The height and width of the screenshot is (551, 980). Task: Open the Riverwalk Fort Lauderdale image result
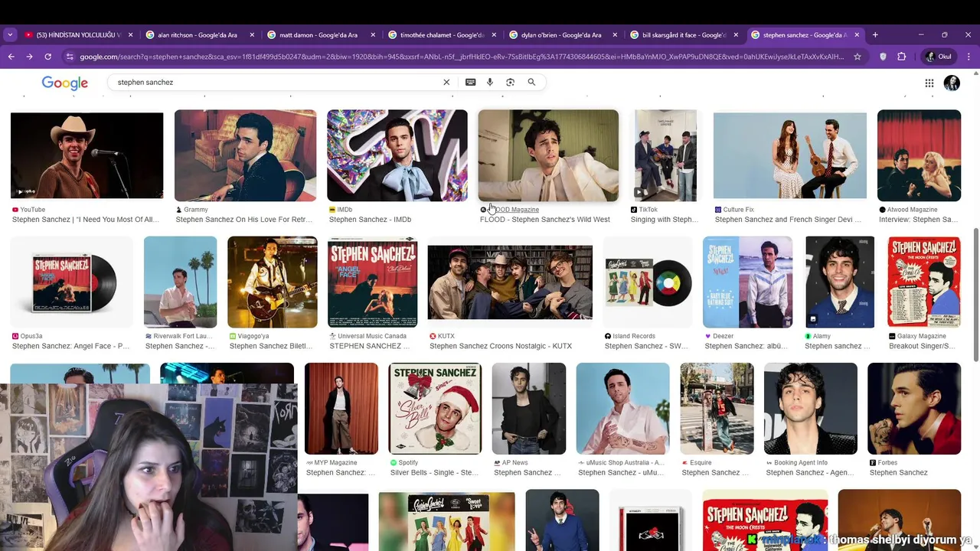pyautogui.click(x=181, y=282)
